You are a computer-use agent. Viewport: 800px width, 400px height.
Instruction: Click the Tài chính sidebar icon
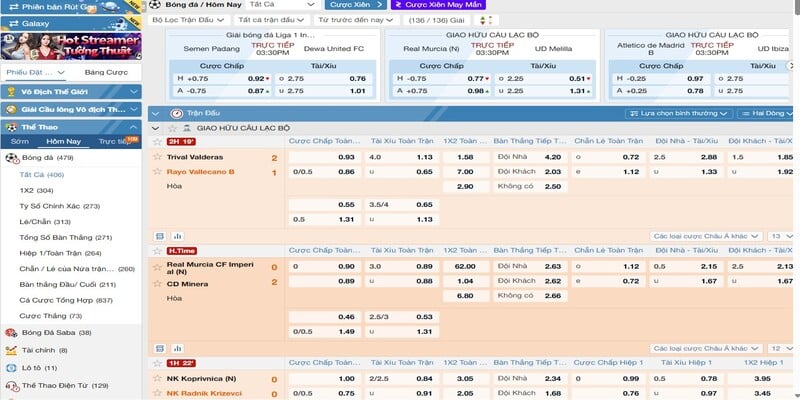(x=11, y=350)
